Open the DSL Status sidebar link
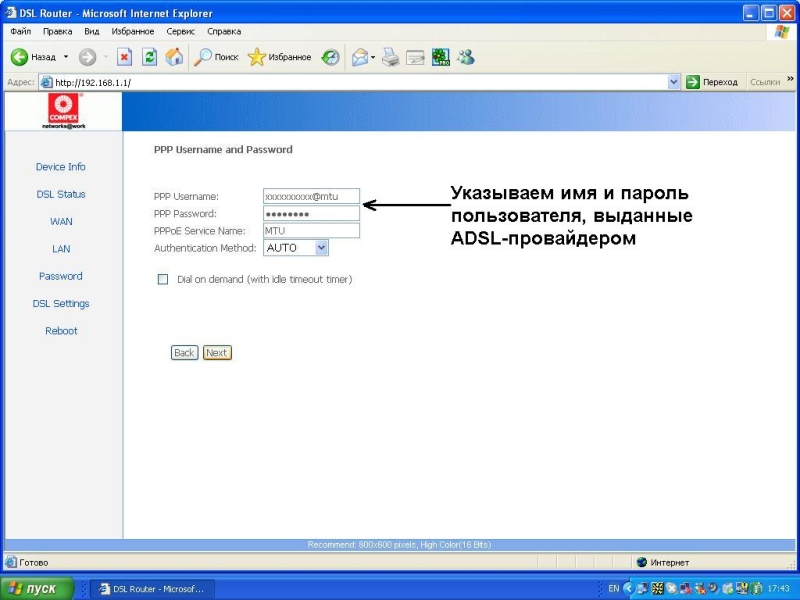The image size is (800, 600). [61, 194]
